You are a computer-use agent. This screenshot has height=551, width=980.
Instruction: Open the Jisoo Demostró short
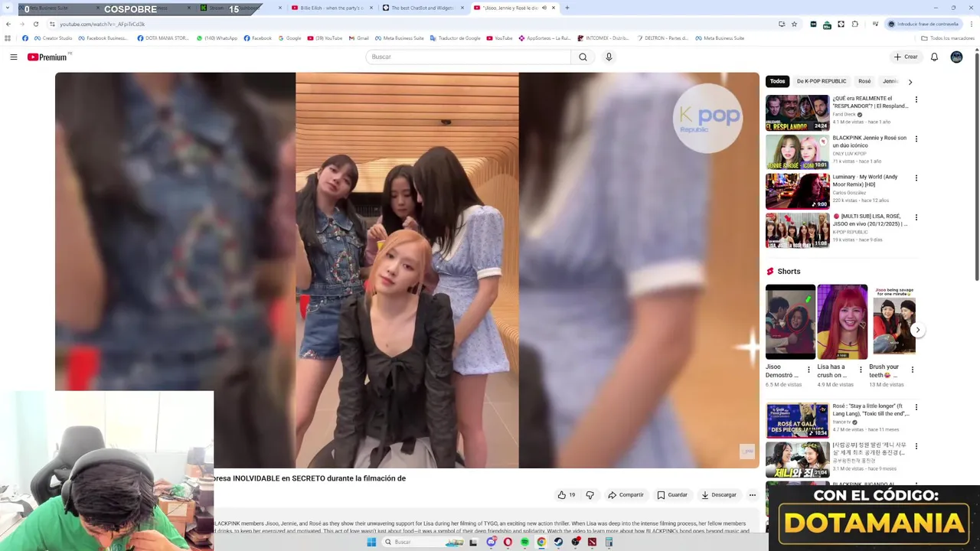(x=790, y=321)
